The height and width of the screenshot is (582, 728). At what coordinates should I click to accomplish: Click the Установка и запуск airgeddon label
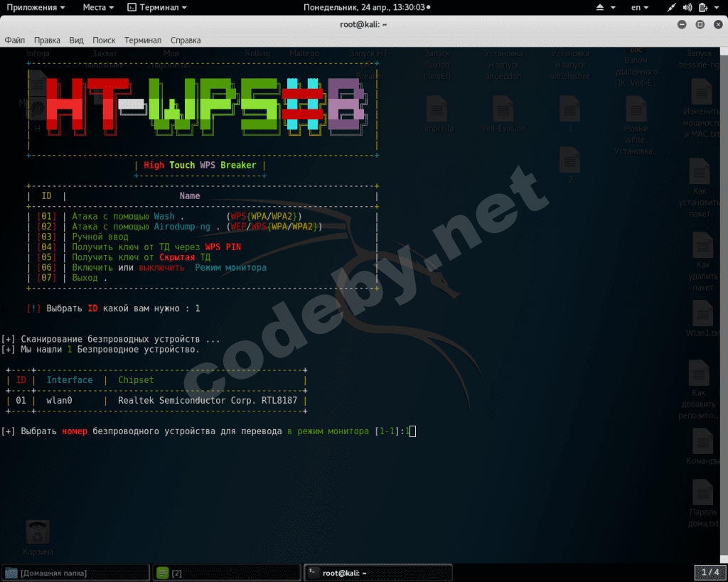coord(503,65)
